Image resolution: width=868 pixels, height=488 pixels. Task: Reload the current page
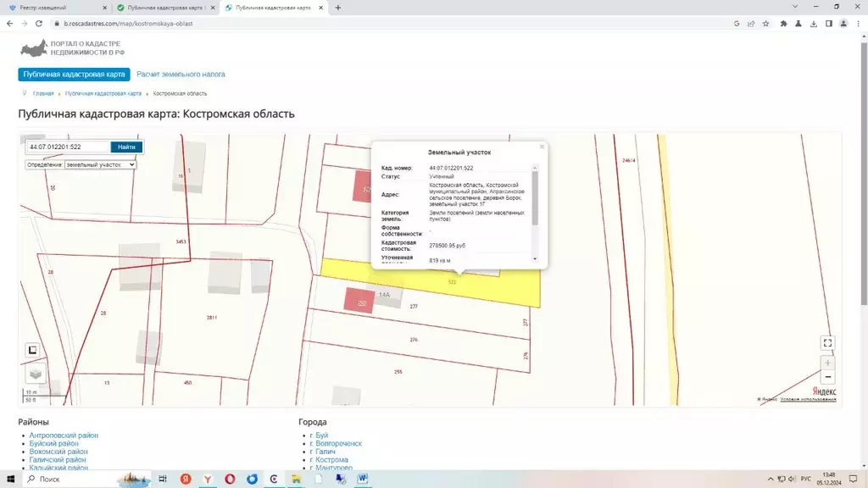click(x=39, y=23)
